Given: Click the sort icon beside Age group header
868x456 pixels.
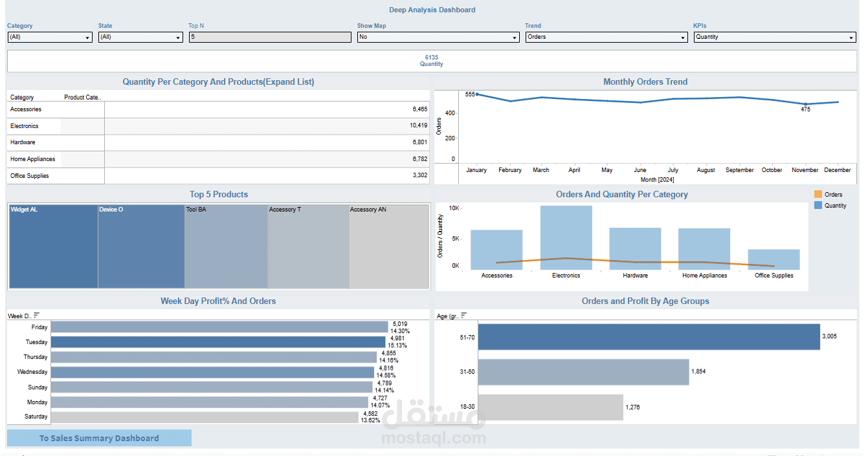Looking at the screenshot, I should click(x=463, y=315).
